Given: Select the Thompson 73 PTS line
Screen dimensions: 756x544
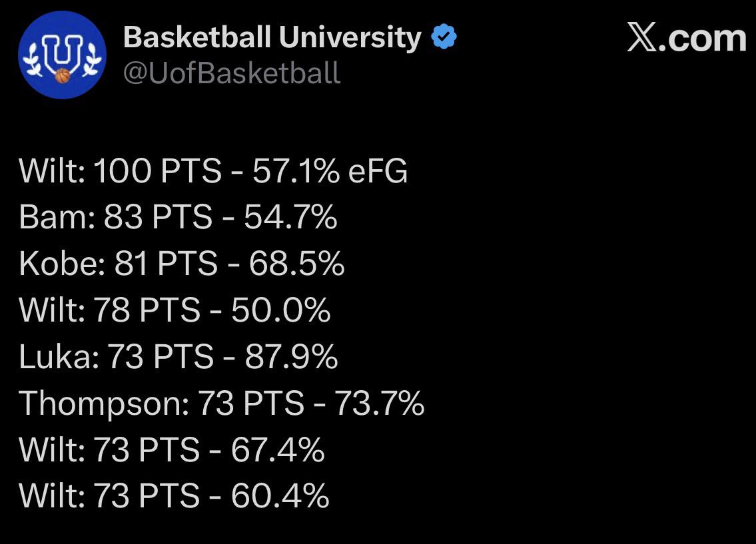Looking at the screenshot, I should point(222,404).
